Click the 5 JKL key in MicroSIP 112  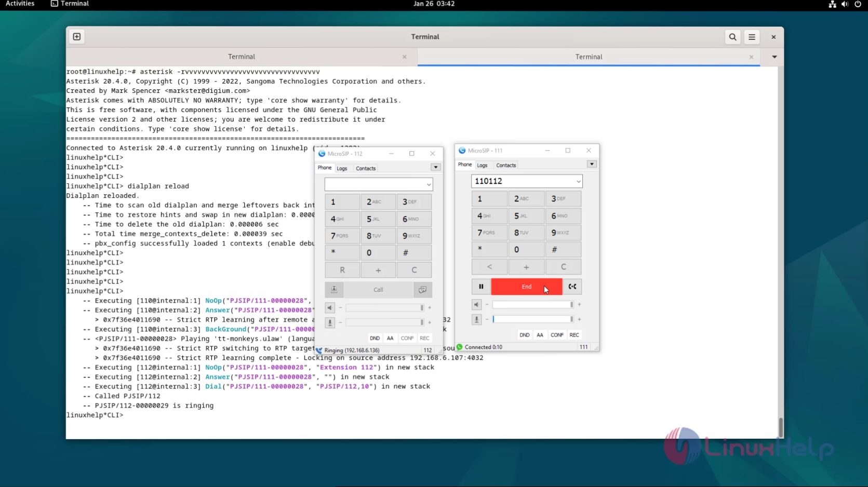pyautogui.click(x=378, y=219)
